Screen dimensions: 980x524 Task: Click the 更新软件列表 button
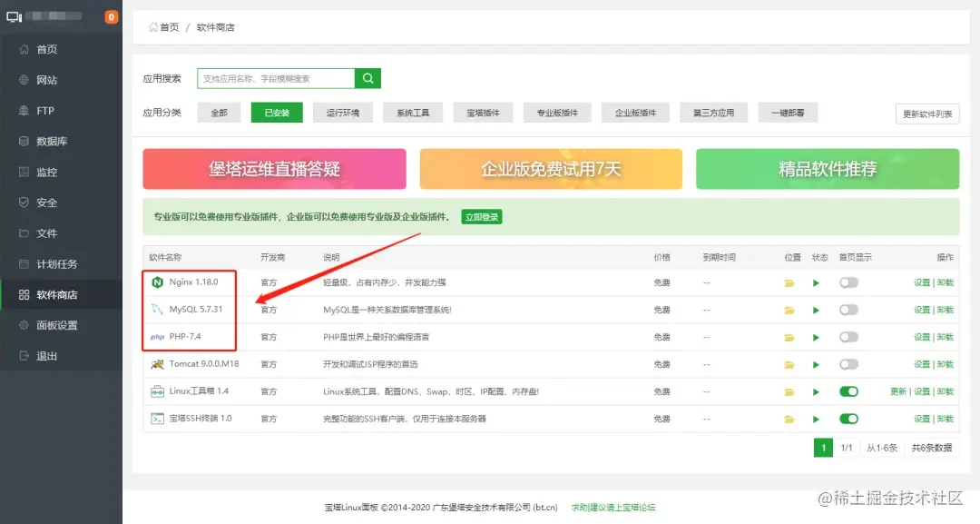coord(927,114)
